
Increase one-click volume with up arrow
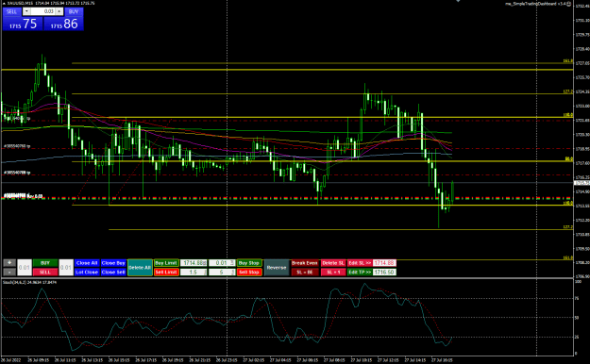59,11
